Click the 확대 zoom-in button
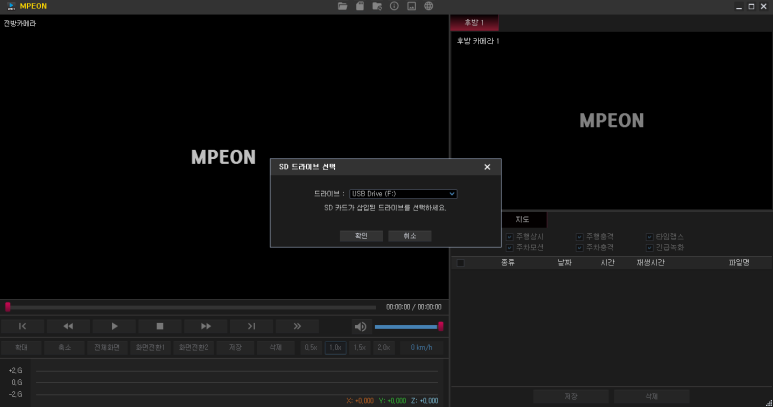This screenshot has width=773, height=407. coord(21,348)
